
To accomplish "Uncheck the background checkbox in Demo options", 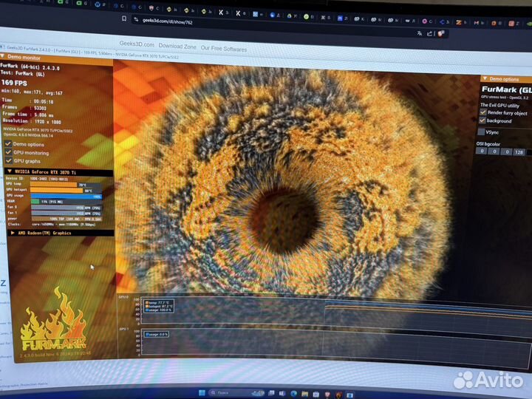I will tap(482, 120).
